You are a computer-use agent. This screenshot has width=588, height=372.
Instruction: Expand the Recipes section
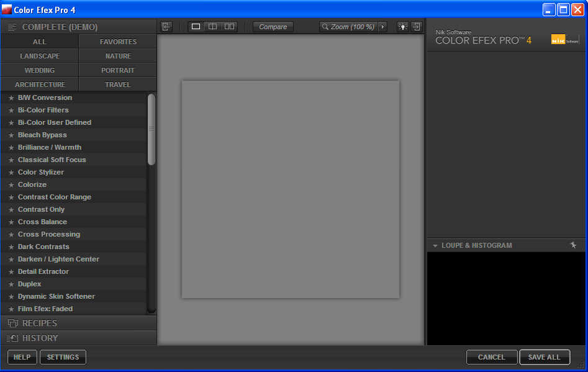coord(79,324)
